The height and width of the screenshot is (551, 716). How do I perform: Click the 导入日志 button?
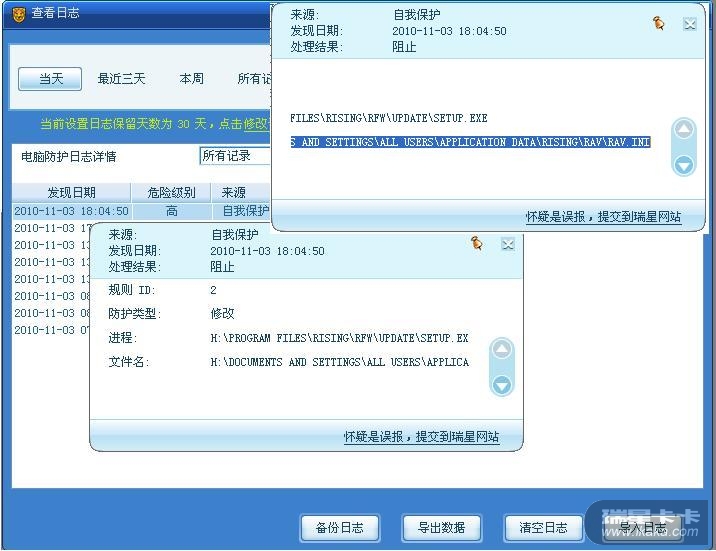click(643, 528)
